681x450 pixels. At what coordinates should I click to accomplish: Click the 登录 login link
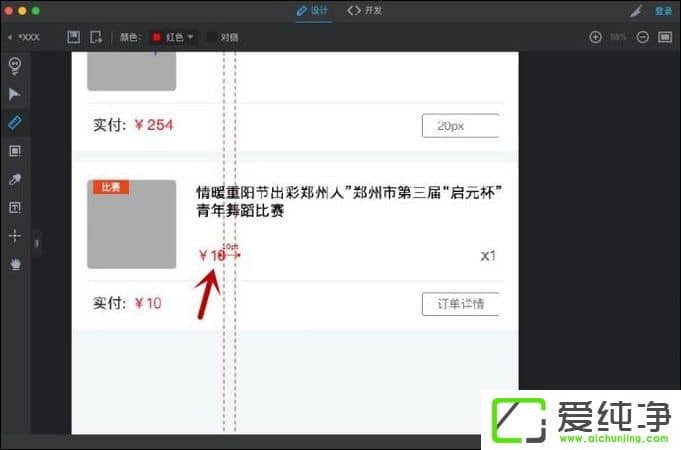663,11
